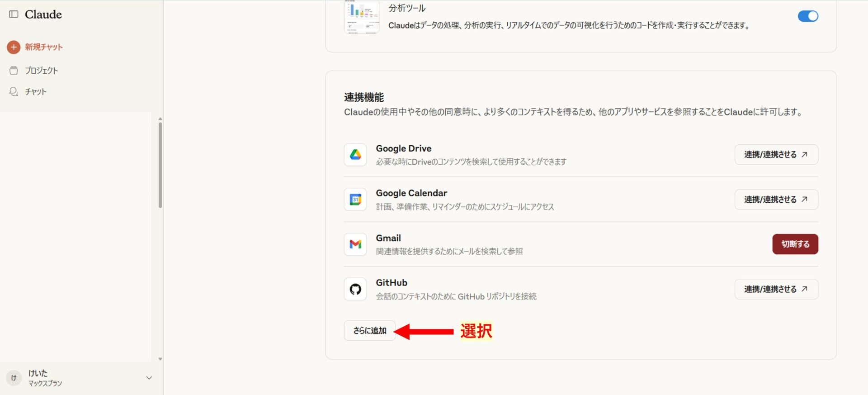Click the Gmail logo icon

[x=355, y=244]
